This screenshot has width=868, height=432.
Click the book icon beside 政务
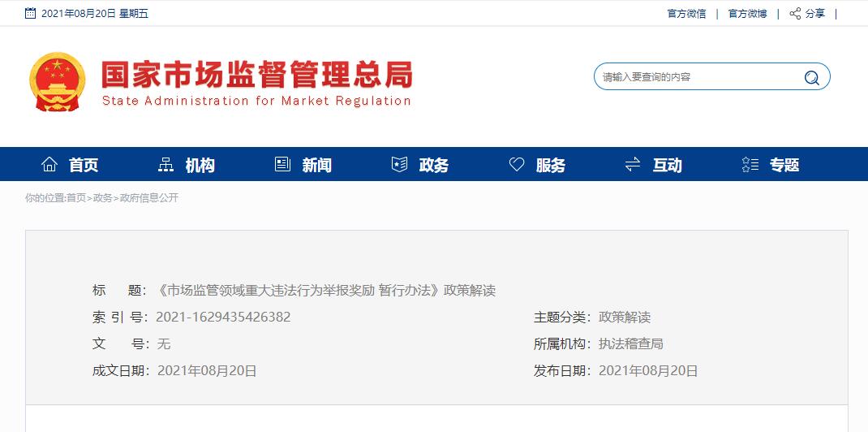click(x=400, y=165)
